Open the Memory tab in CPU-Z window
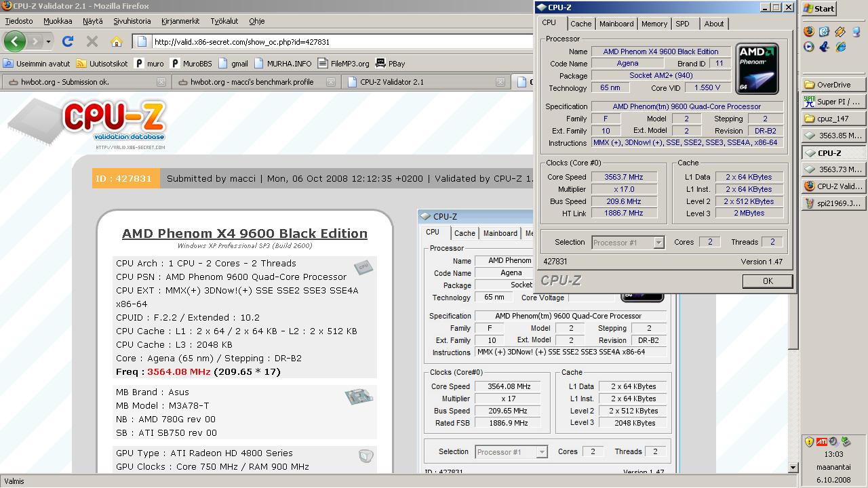This screenshot has height=488, width=868. [654, 24]
